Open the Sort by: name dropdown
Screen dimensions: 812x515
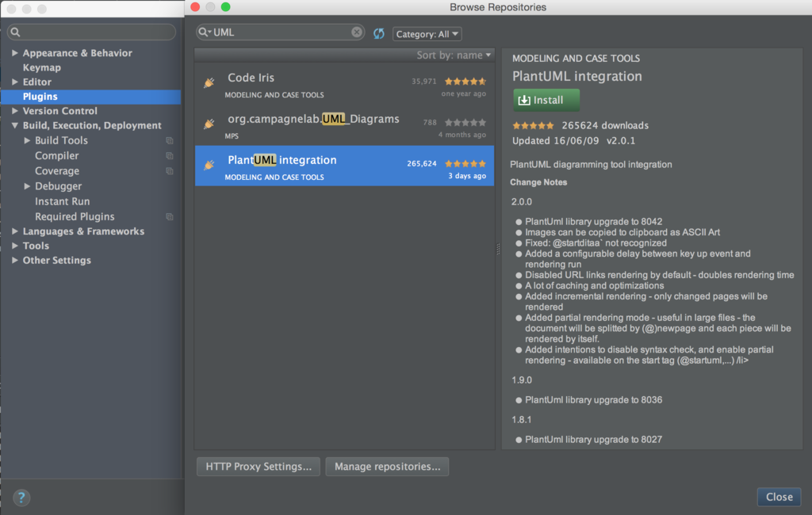pos(453,55)
